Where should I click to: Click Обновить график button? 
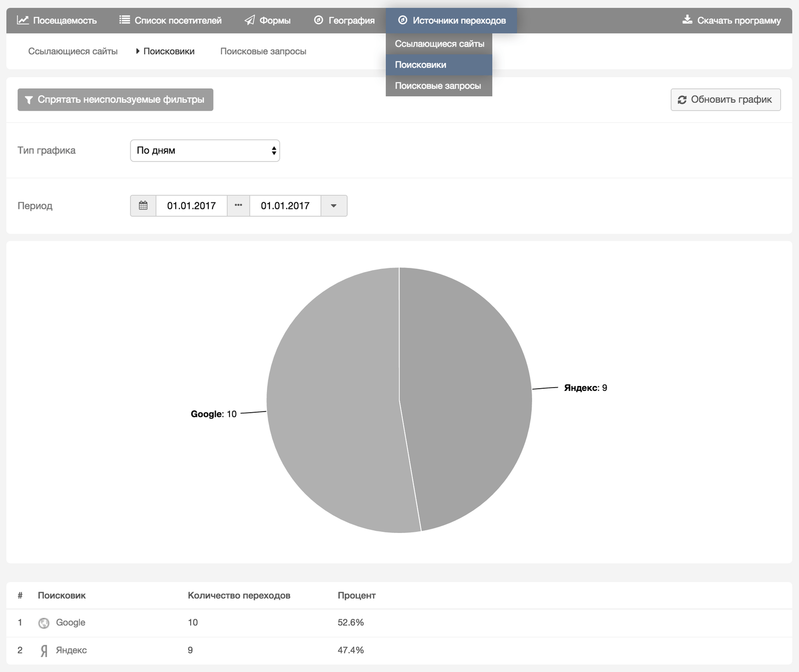[725, 100]
